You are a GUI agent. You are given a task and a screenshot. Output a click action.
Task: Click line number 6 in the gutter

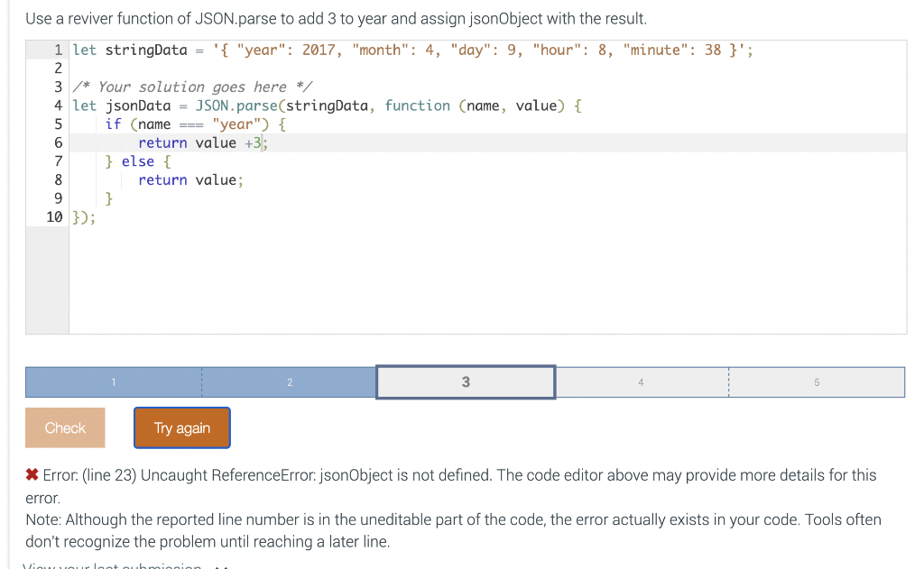(57, 142)
